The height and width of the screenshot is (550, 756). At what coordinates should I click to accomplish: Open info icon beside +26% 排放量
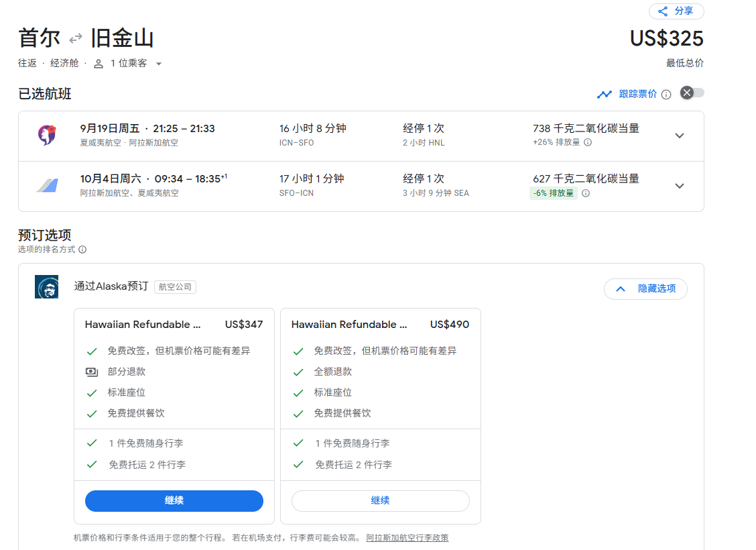588,143
